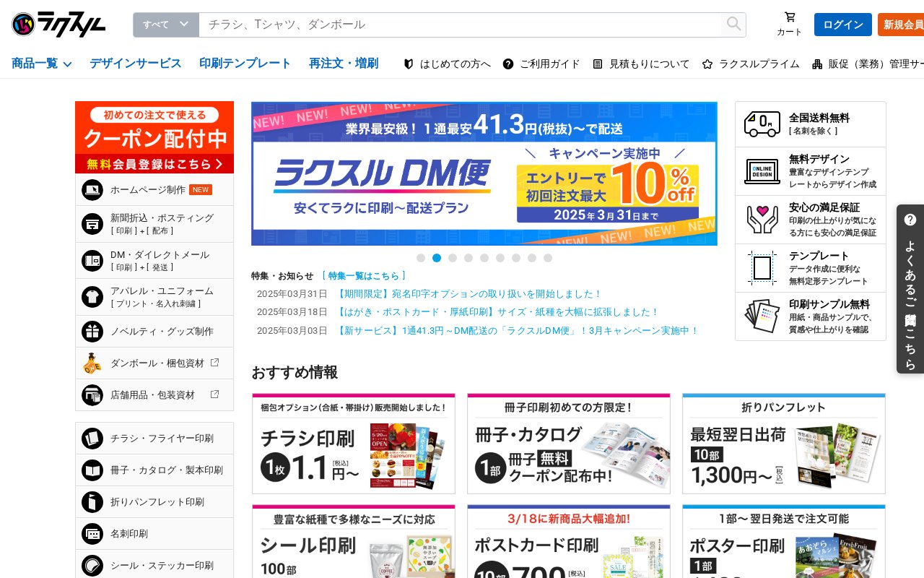Click the free print sample icon
The image size is (924, 578).
762,316
